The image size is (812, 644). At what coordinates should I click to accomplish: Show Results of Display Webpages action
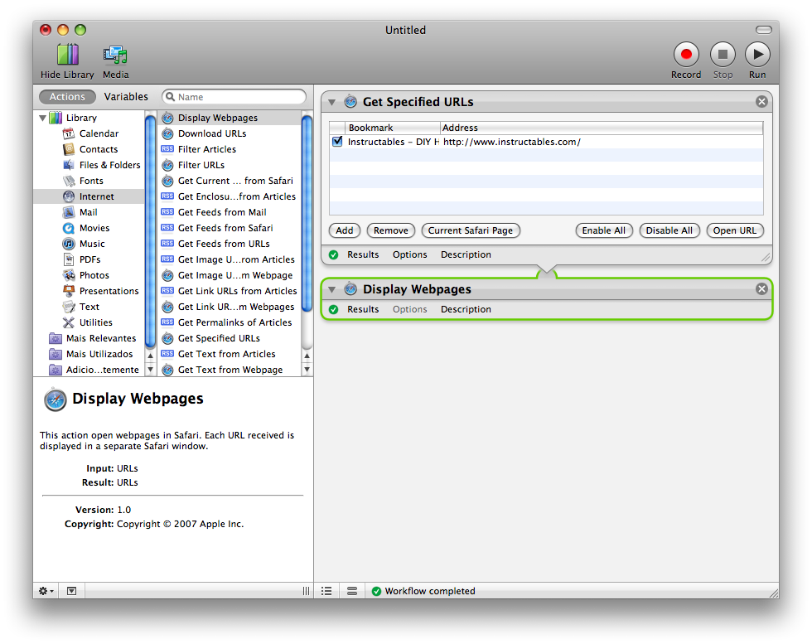(x=363, y=309)
